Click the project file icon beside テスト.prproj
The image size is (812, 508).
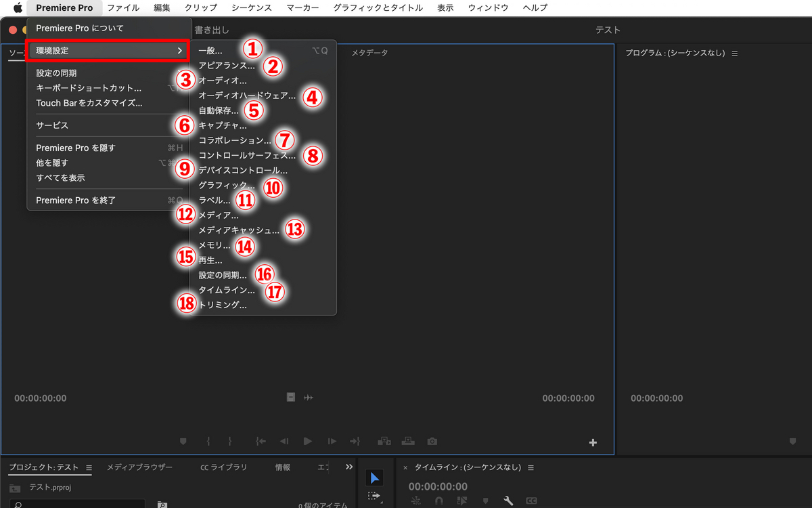[15, 488]
